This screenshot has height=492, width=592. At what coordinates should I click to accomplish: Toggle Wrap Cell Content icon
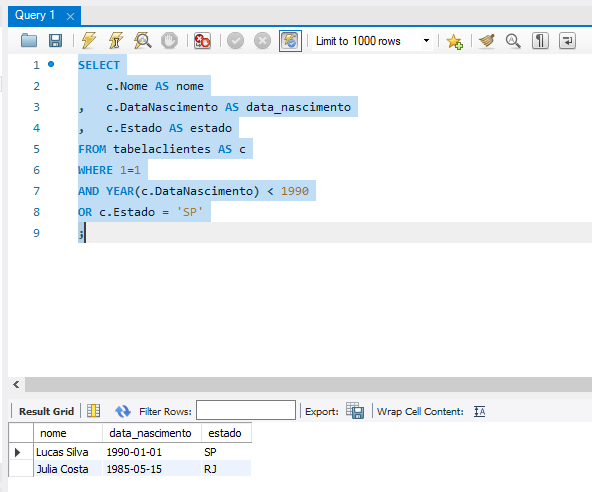[479, 411]
